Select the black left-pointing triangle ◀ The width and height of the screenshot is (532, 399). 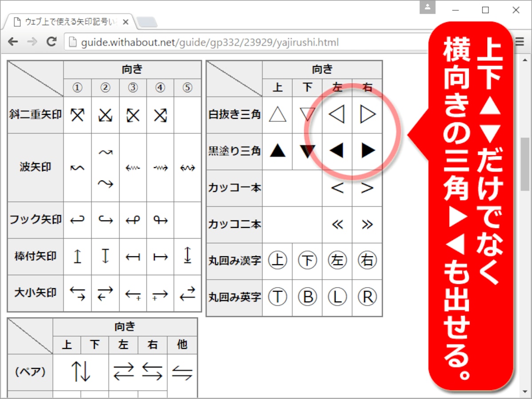click(x=337, y=151)
